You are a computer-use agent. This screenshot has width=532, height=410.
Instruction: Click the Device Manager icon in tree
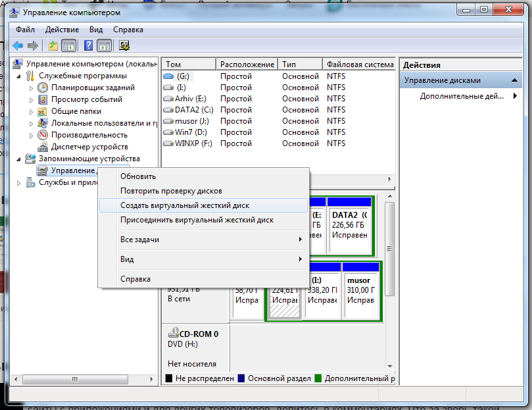tap(43, 147)
